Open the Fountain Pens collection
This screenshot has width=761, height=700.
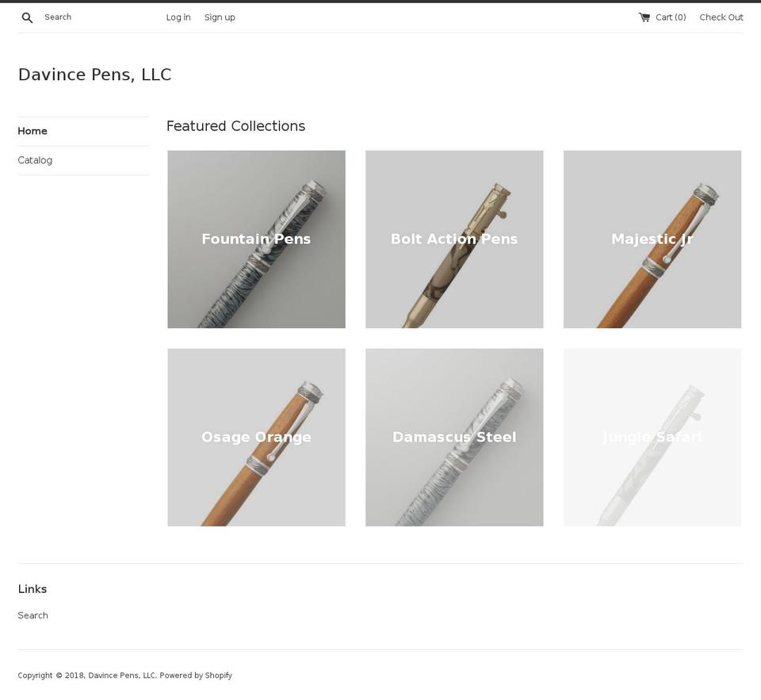256,239
